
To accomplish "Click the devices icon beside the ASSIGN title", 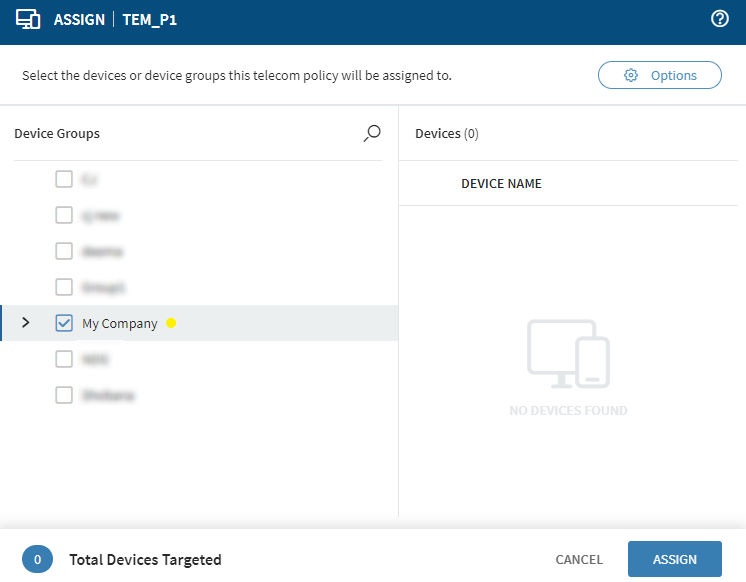I will 29,20.
